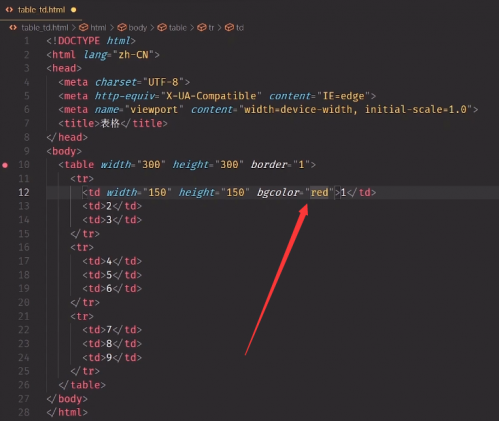Click the cube icon before body breadcrumb
499x421 pixels.
point(122,28)
